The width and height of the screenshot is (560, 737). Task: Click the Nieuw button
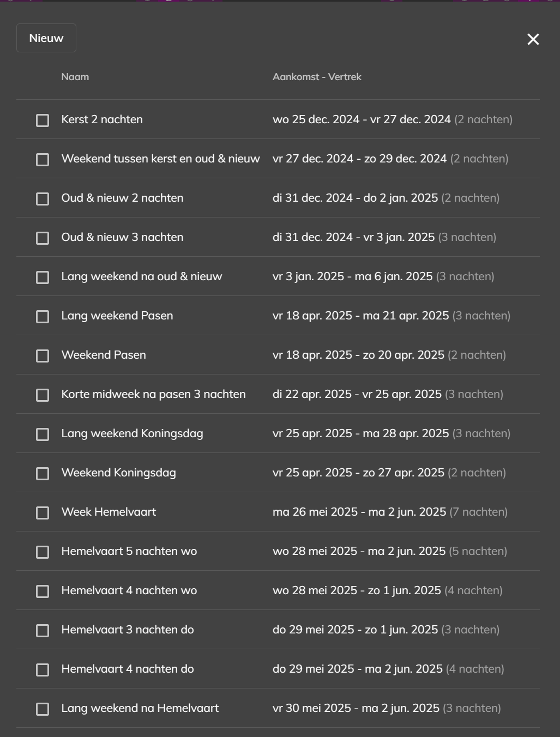click(x=46, y=38)
